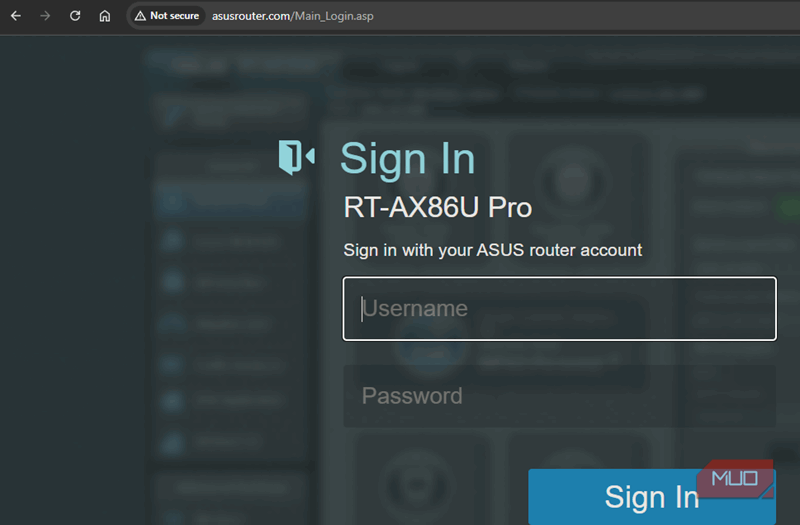Viewport: 800px width, 525px height.
Task: Open the Not secure site info chip
Action: [167, 16]
